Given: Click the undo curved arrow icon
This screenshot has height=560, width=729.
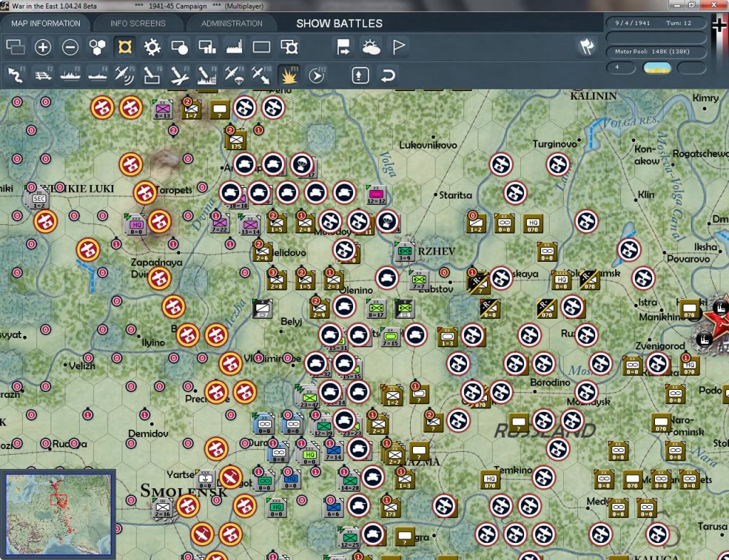Looking at the screenshot, I should [x=388, y=75].
